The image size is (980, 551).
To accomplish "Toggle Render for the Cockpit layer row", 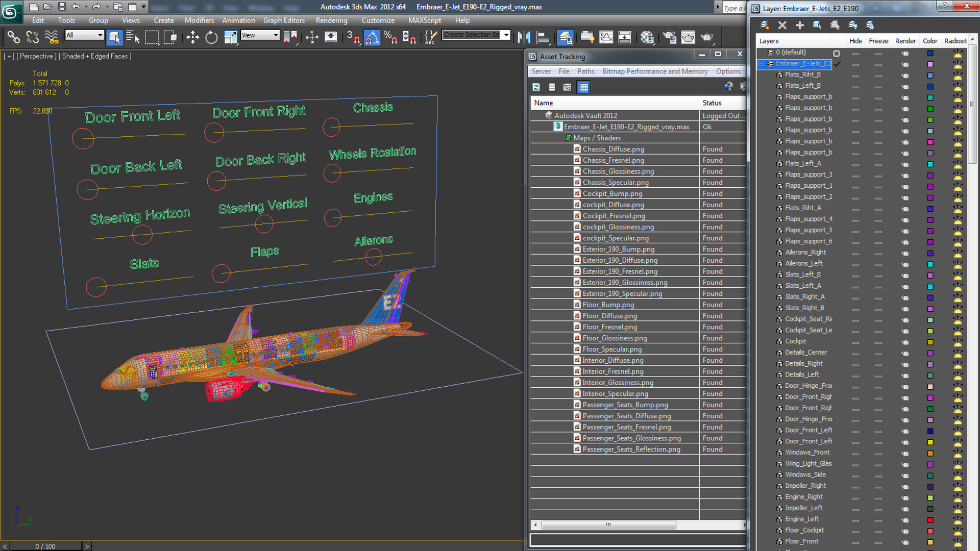I will [905, 342].
